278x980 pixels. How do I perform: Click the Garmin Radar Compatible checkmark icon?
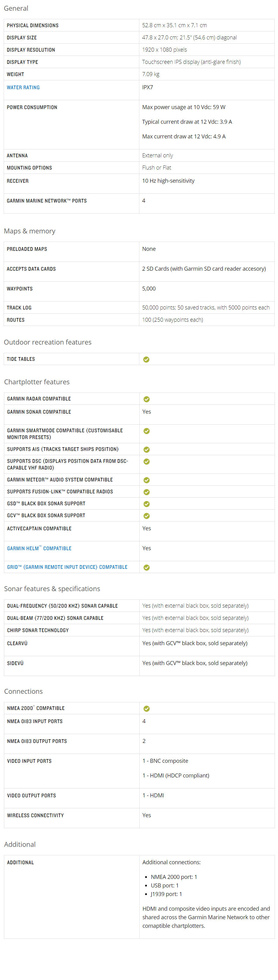(x=147, y=399)
